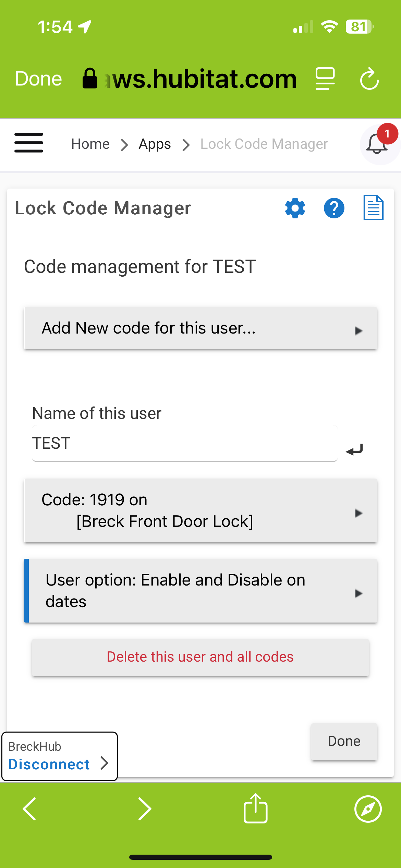Go back with browser back arrow
This screenshot has height=868, width=401.
29,809
